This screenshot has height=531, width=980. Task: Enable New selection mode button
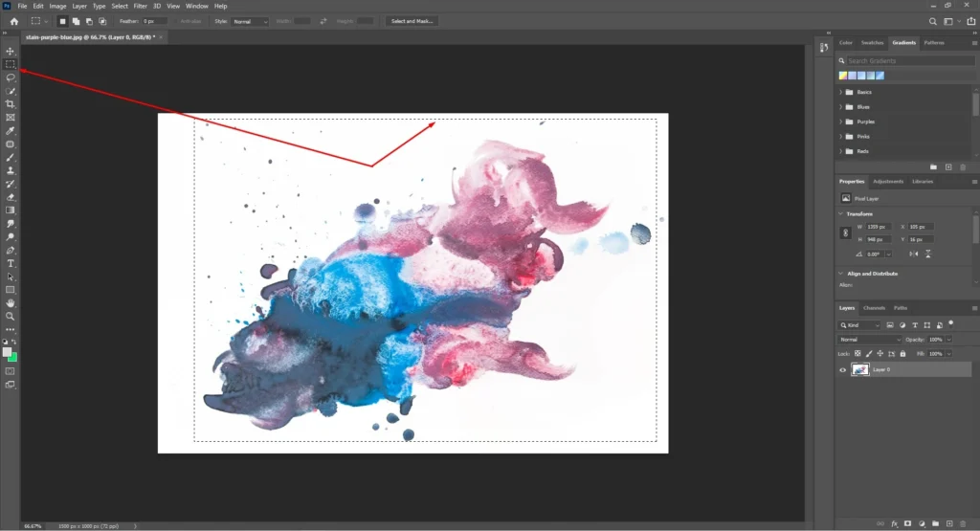(62, 21)
